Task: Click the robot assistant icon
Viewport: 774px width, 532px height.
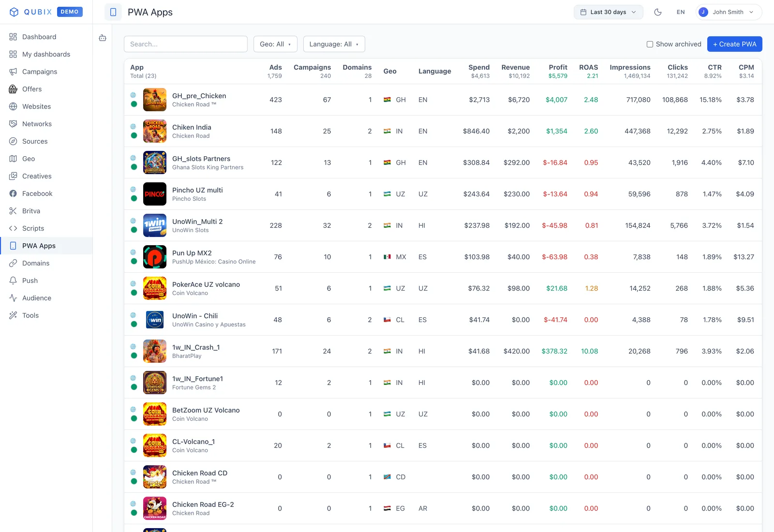Action: click(x=103, y=38)
